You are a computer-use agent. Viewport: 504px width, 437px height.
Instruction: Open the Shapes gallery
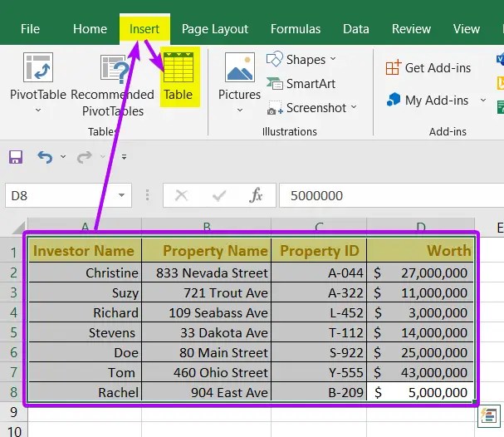(x=301, y=60)
